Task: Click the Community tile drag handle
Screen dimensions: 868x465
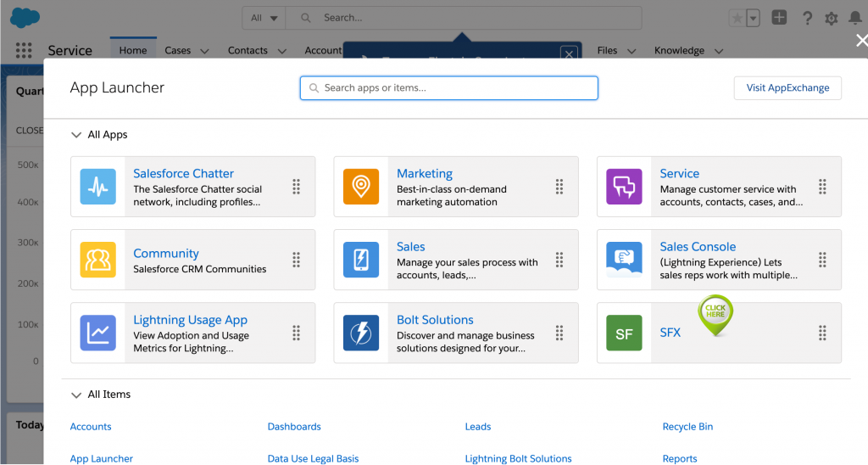Action: pyautogui.click(x=296, y=260)
